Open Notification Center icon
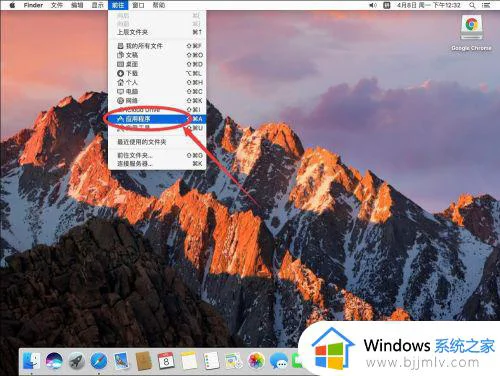The image size is (500, 376). click(x=486, y=5)
